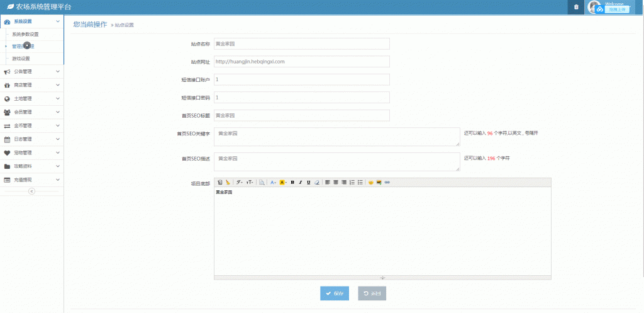Expand the 公告管理 sidebar menu
Viewport: 644px width, 313px height.
(31, 71)
